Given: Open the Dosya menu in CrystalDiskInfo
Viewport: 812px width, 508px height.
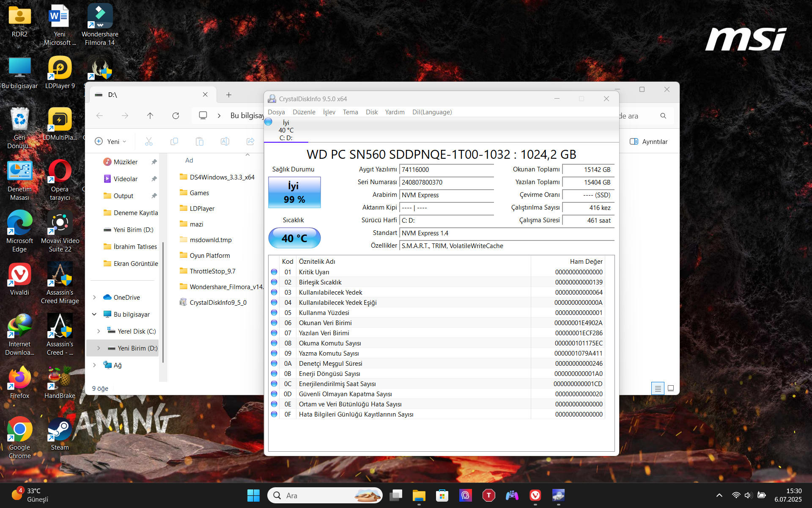Looking at the screenshot, I should click(276, 112).
